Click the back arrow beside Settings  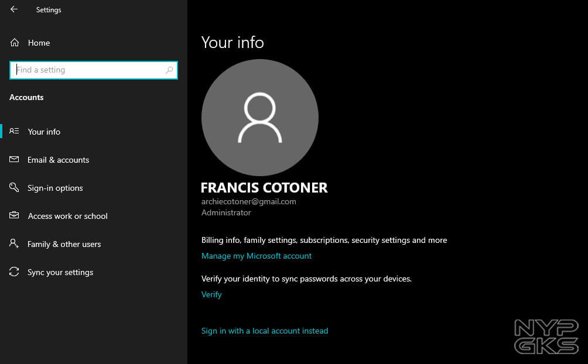pos(14,9)
